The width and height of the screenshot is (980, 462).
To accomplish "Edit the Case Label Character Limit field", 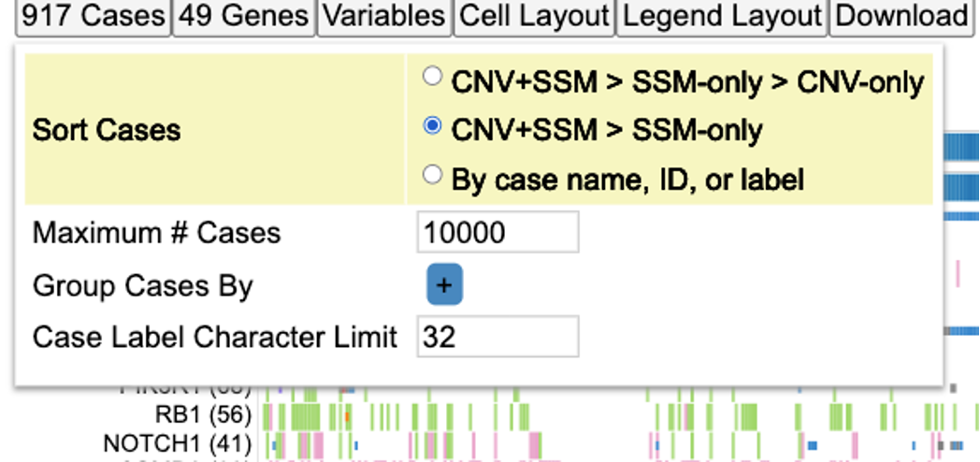I will [497, 337].
